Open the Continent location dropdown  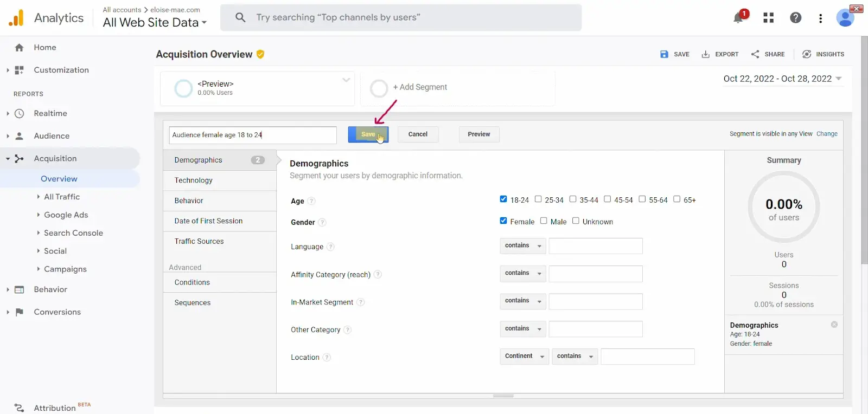click(524, 356)
